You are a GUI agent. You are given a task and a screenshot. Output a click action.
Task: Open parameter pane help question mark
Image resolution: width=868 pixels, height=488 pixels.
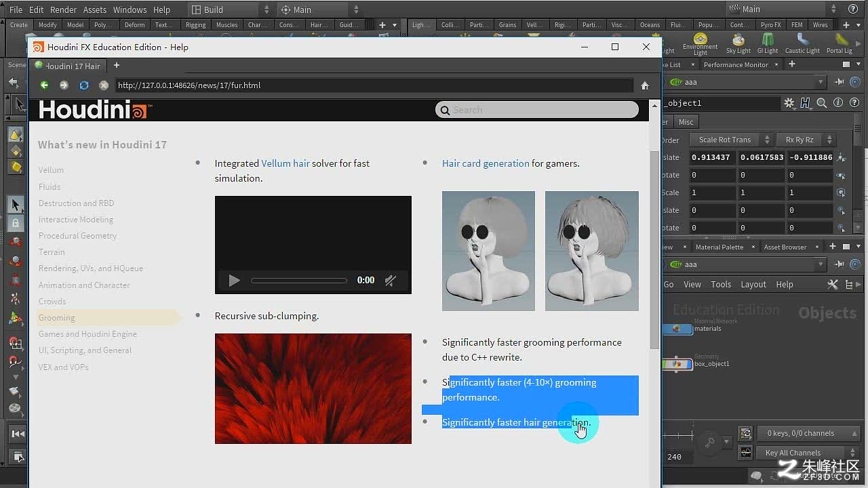[x=854, y=103]
